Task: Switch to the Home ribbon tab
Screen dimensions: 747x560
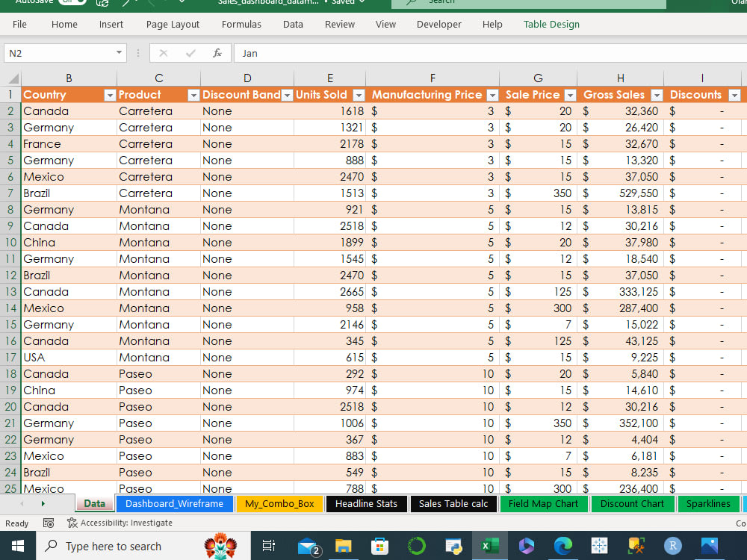Action: click(64, 25)
